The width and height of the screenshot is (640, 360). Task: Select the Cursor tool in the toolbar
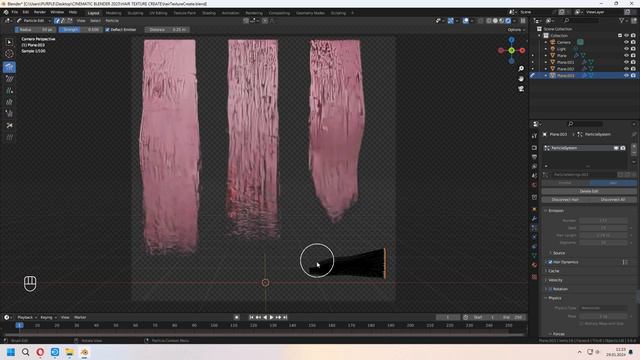9,54
